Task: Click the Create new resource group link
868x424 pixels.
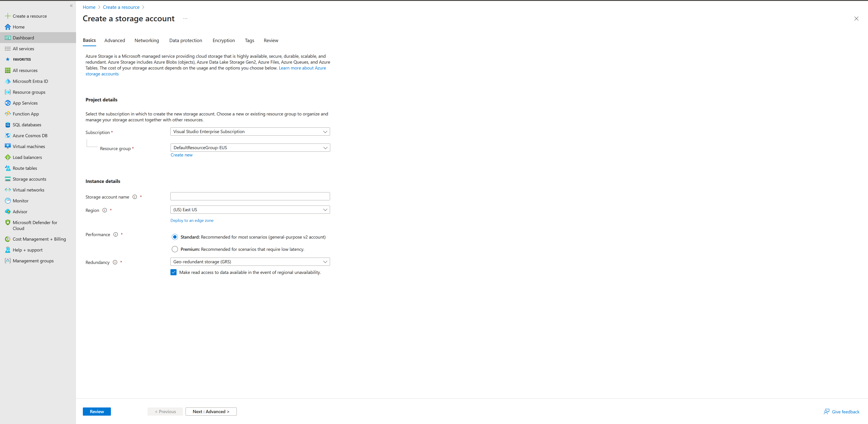Action: coord(181,154)
